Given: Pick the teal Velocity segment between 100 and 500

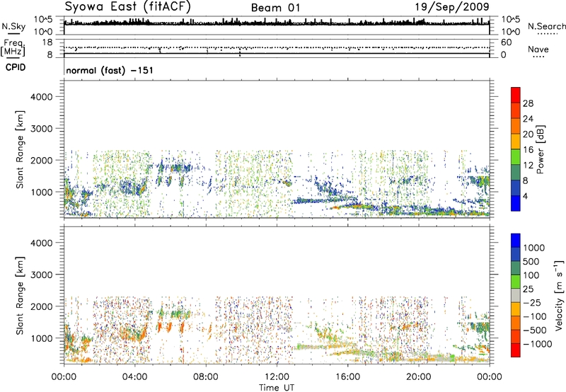Looking at the screenshot, I should coord(516,268).
